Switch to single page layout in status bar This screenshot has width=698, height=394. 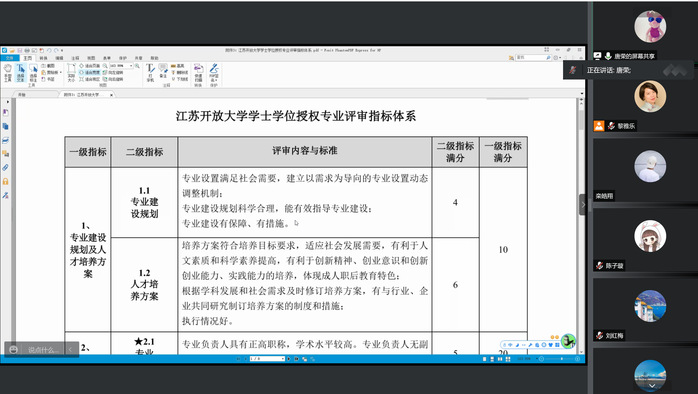pyautogui.click(x=484, y=359)
